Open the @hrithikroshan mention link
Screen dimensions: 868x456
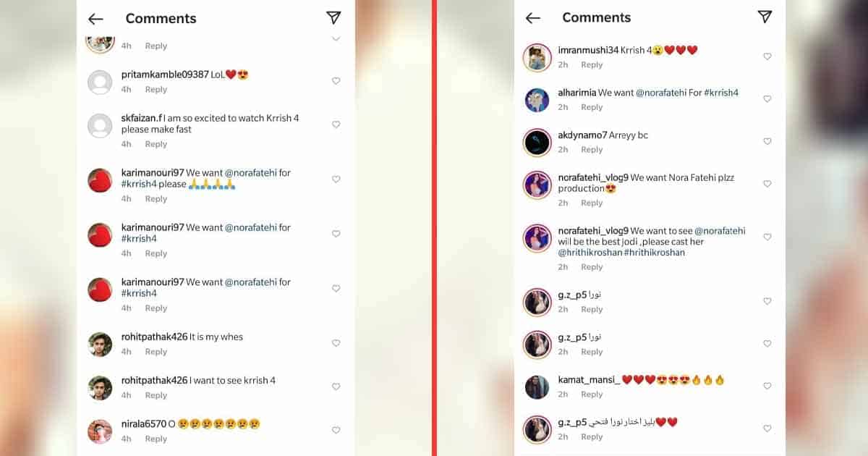(585, 253)
